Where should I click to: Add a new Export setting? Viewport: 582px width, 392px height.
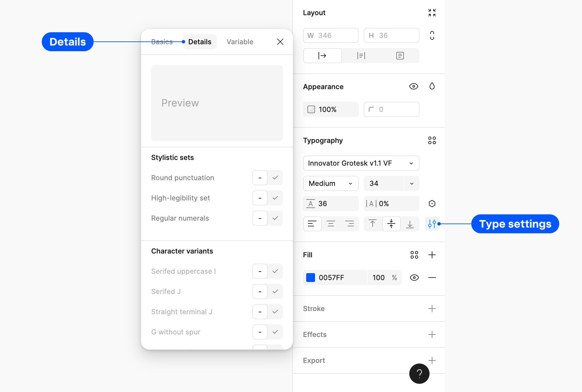pos(432,360)
